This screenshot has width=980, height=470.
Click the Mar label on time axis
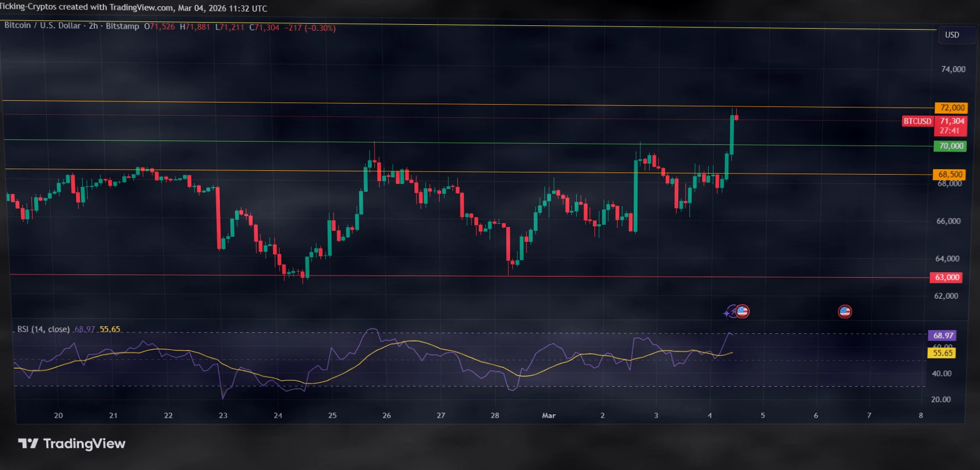(x=548, y=415)
